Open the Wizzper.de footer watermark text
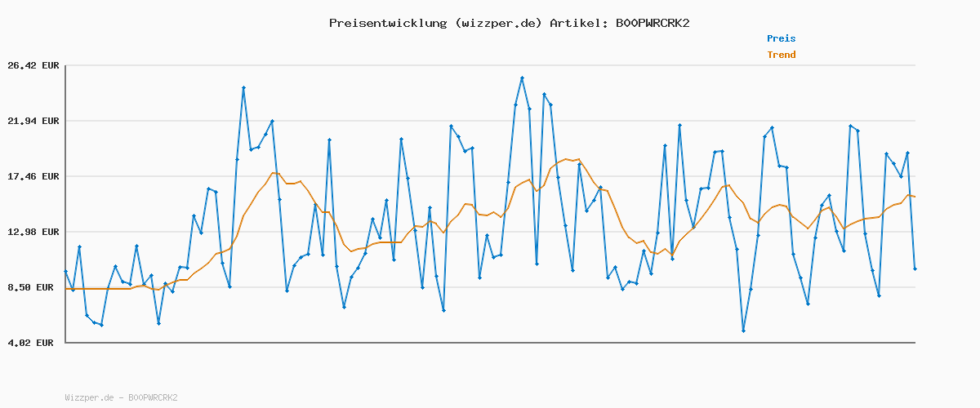 click(x=121, y=398)
